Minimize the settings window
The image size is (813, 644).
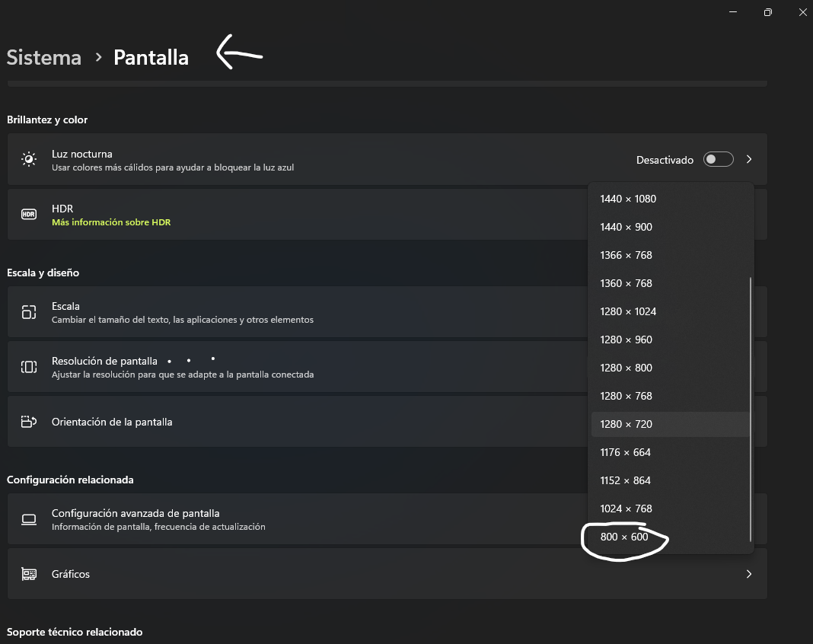[732, 12]
